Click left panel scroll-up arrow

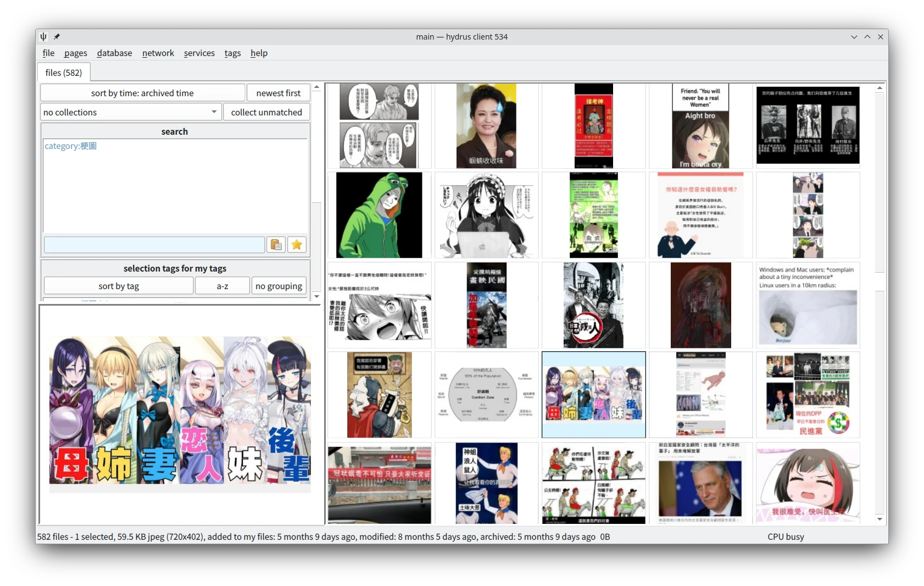pos(316,87)
